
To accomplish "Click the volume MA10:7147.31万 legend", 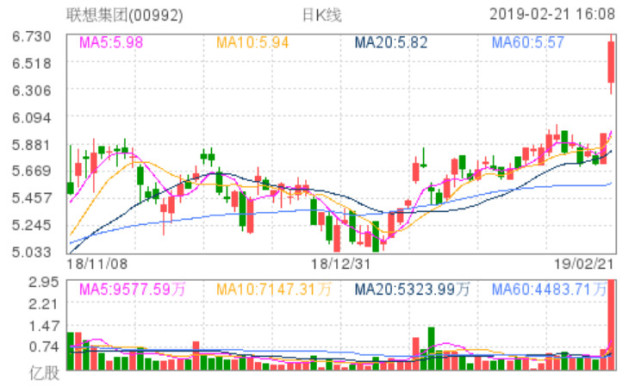I will (x=273, y=290).
